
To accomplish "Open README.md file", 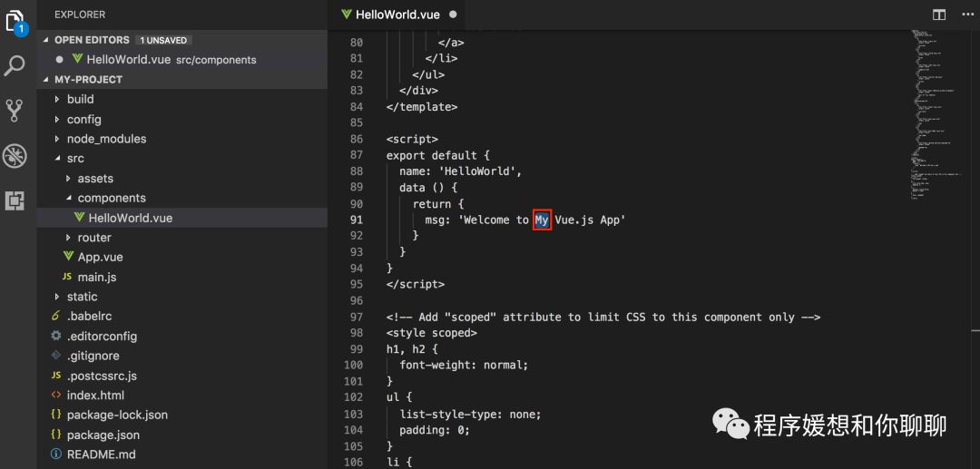I will coord(102,454).
